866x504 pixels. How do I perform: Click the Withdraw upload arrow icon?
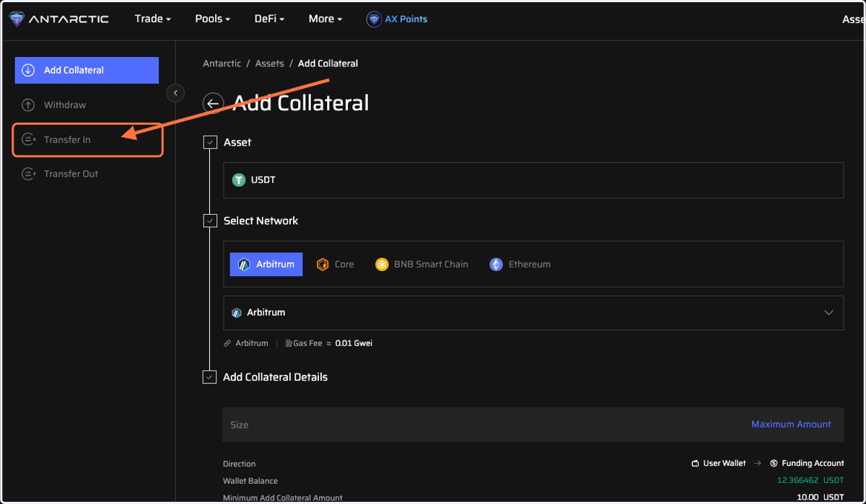pyautogui.click(x=28, y=105)
